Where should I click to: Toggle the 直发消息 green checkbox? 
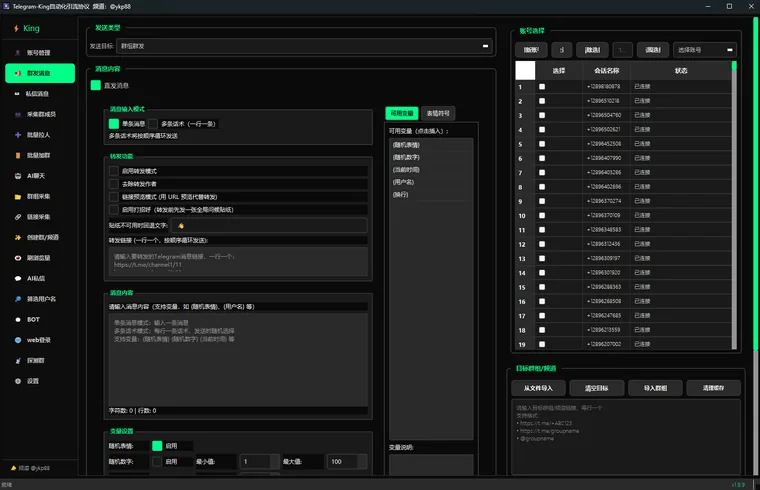[95, 85]
